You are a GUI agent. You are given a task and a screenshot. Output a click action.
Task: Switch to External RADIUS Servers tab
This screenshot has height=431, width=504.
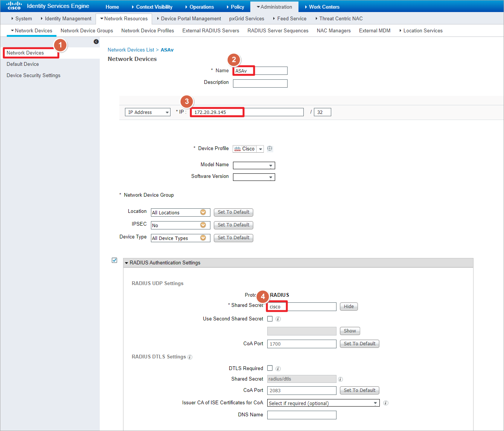click(211, 30)
